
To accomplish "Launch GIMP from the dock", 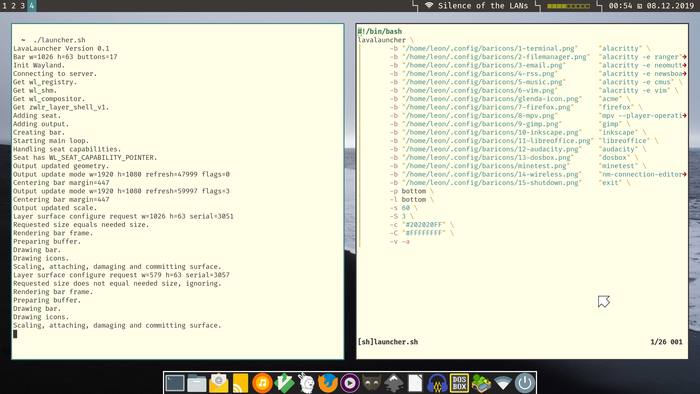I will 371,383.
